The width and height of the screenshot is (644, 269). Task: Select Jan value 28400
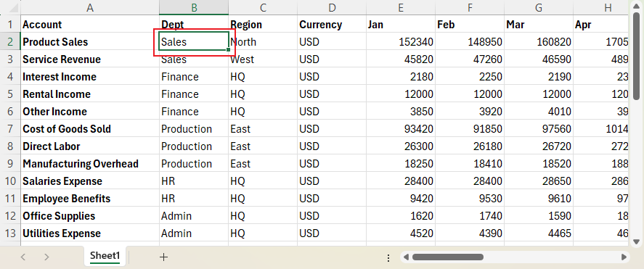tap(401, 181)
